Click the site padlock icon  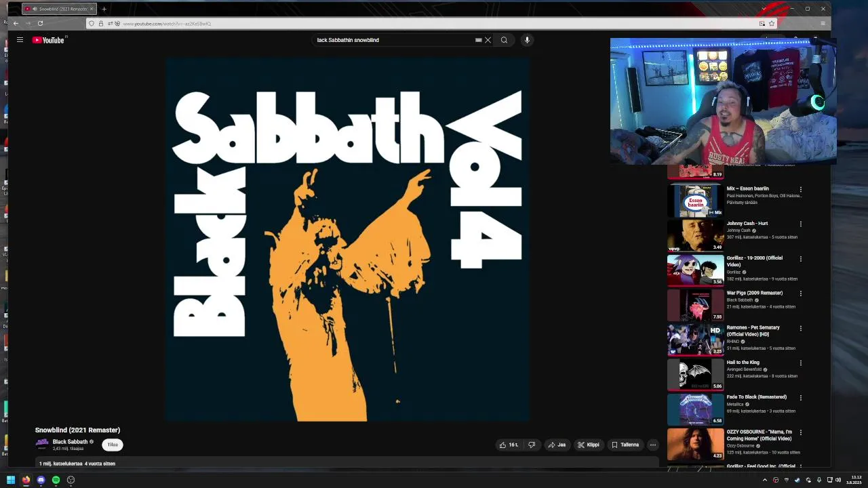101,24
